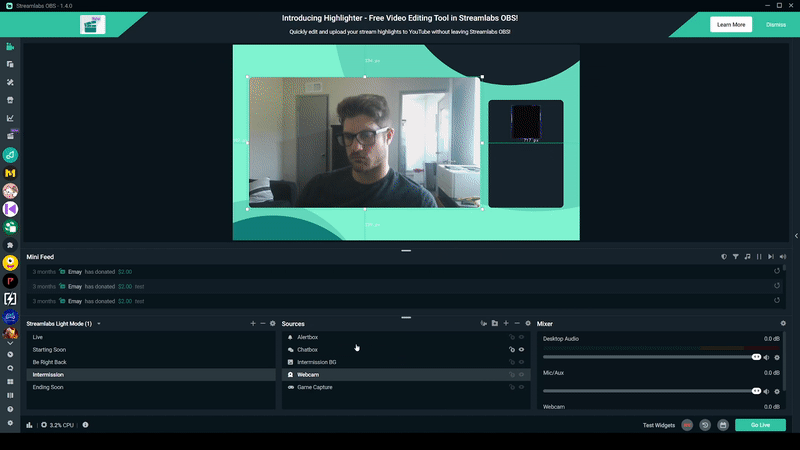Image resolution: width=800 pixels, height=450 pixels.
Task: Open the Highlighter icon marked New
Action: pos(11,136)
